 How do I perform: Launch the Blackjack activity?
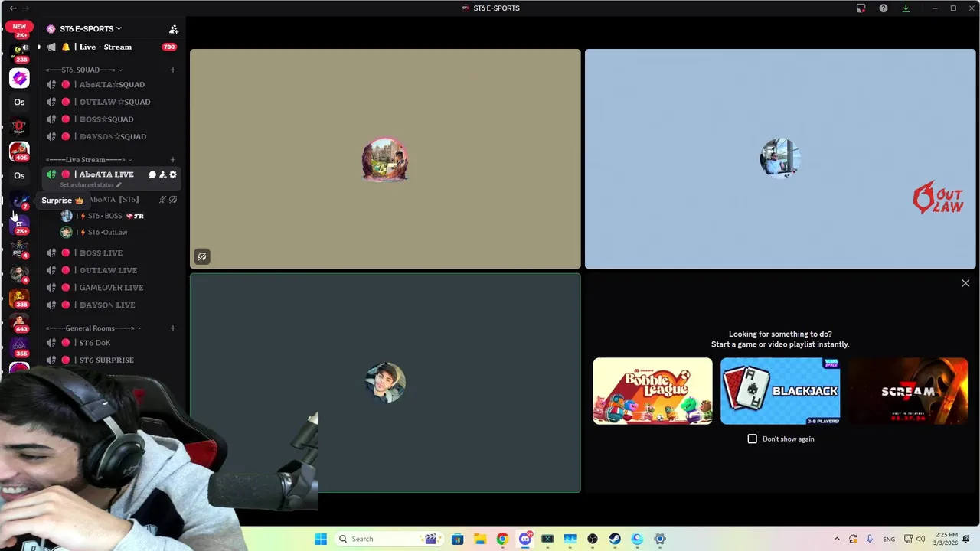(780, 391)
